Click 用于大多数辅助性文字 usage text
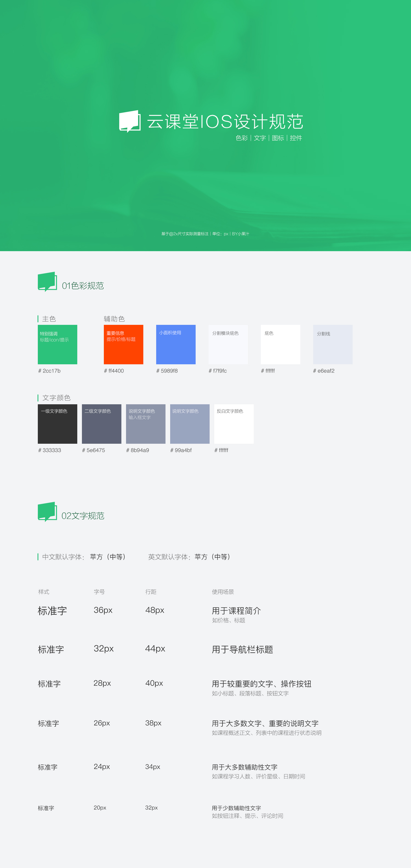The image size is (411, 868). (x=244, y=767)
